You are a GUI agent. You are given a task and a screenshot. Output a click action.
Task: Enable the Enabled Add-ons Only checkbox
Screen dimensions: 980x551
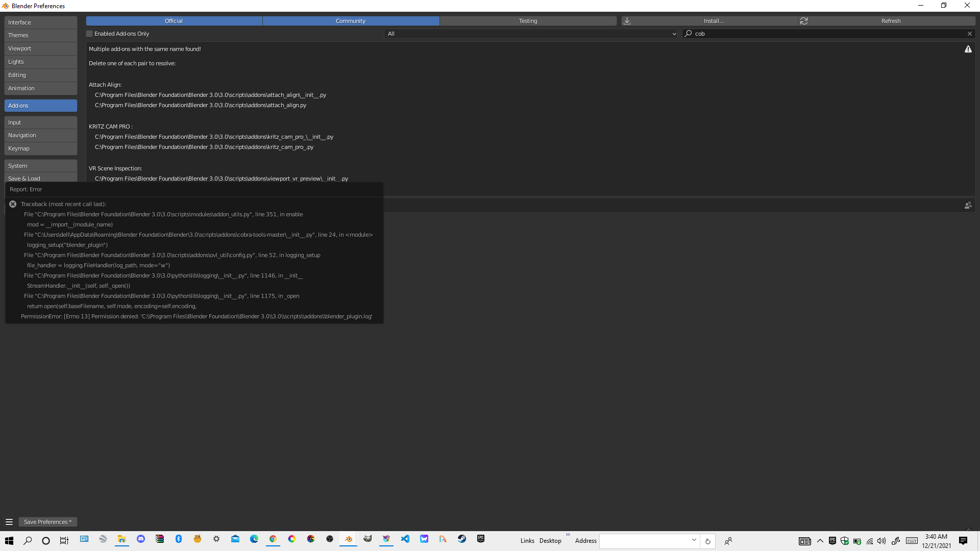pyautogui.click(x=89, y=33)
